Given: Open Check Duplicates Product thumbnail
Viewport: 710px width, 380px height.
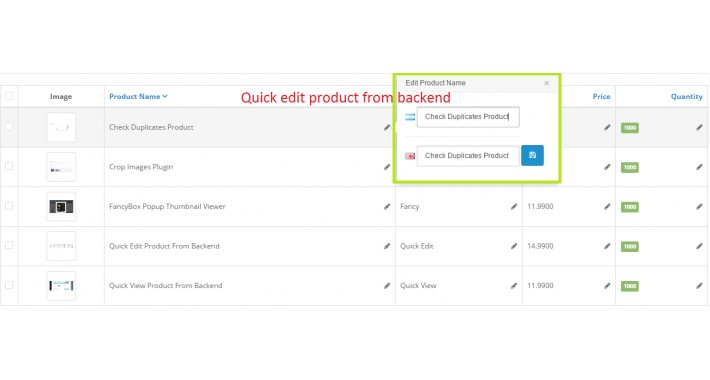Looking at the screenshot, I should [x=61, y=127].
